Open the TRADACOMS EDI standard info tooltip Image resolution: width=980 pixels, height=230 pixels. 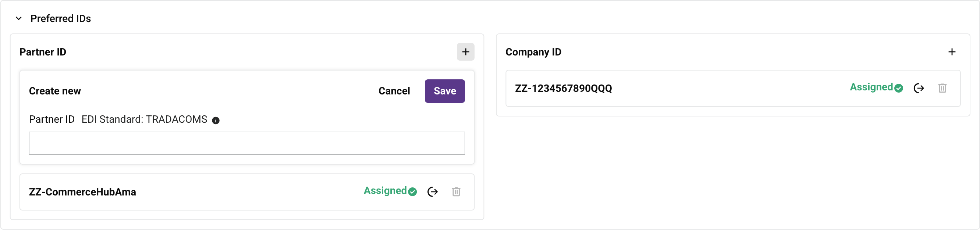click(216, 120)
